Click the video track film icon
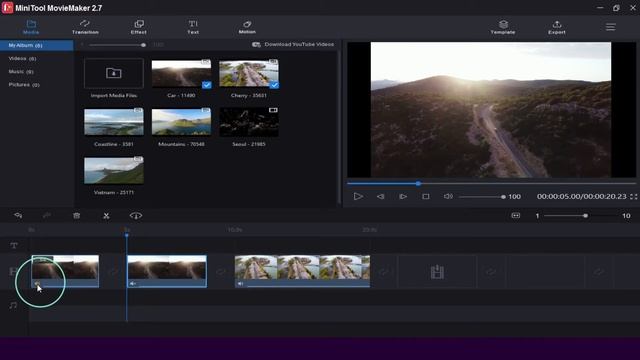The width and height of the screenshot is (640, 360). pyautogui.click(x=12, y=271)
